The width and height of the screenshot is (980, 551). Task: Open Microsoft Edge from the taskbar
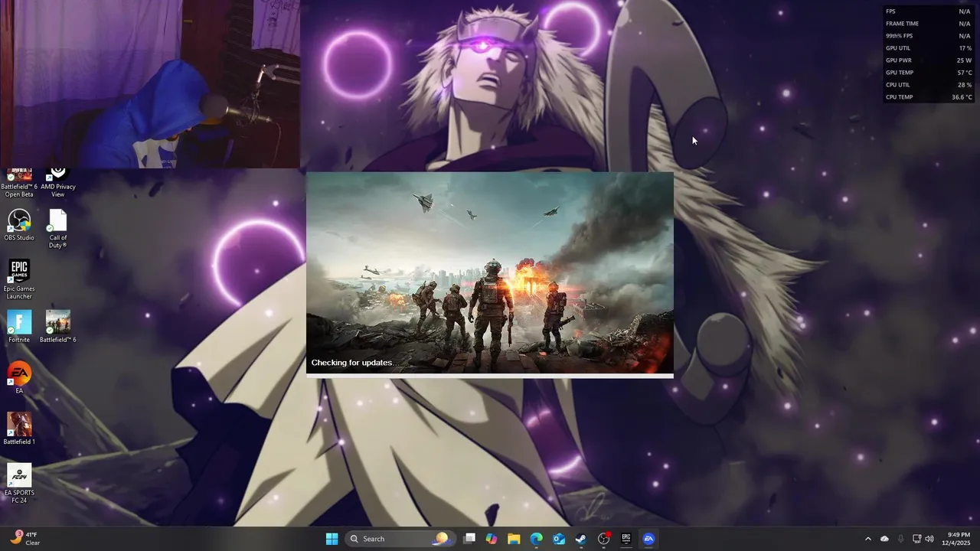(x=537, y=539)
